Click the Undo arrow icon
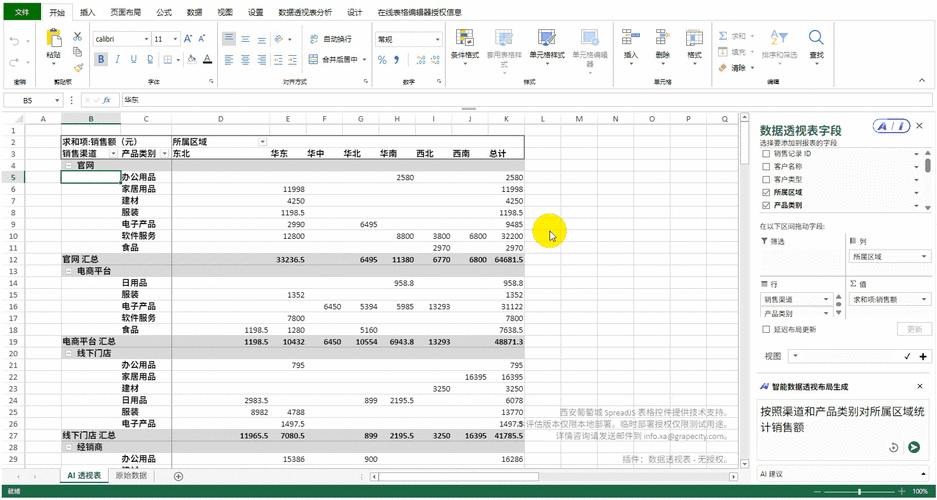The width and height of the screenshot is (937, 500). point(14,41)
